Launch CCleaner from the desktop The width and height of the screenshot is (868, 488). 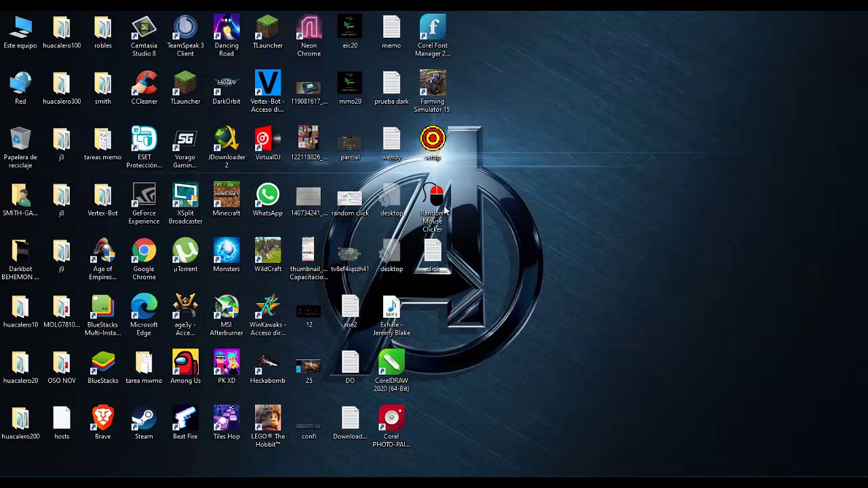[144, 88]
